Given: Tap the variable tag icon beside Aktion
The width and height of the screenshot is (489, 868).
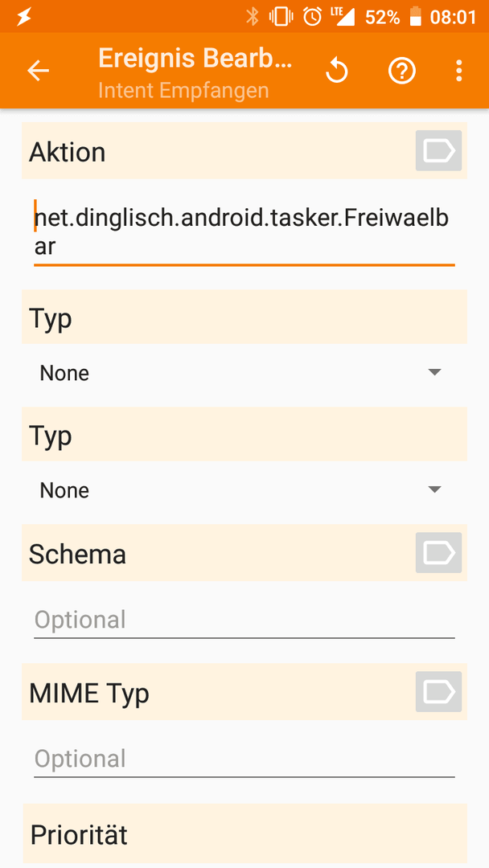Looking at the screenshot, I should pos(438,150).
